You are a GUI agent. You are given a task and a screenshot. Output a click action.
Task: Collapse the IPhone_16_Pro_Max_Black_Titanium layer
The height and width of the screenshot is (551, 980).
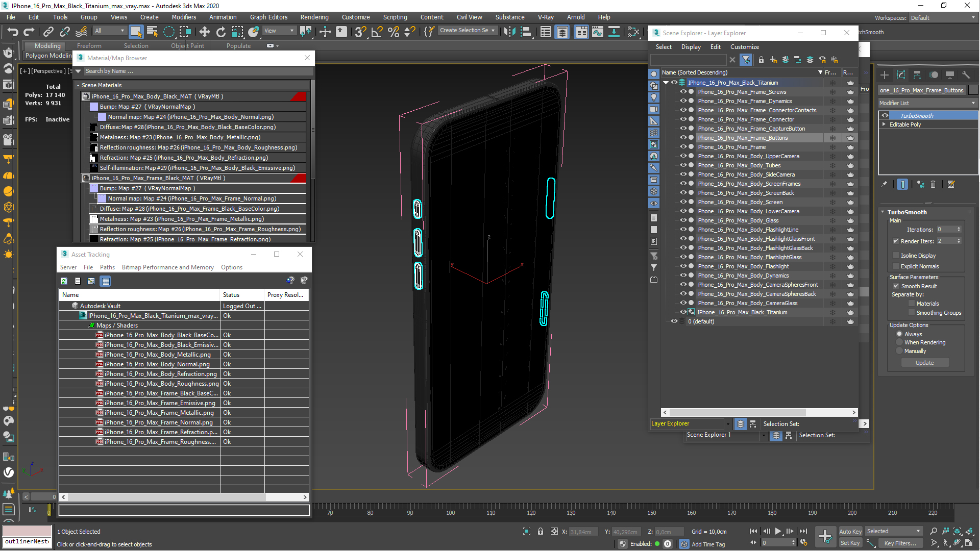click(x=666, y=83)
